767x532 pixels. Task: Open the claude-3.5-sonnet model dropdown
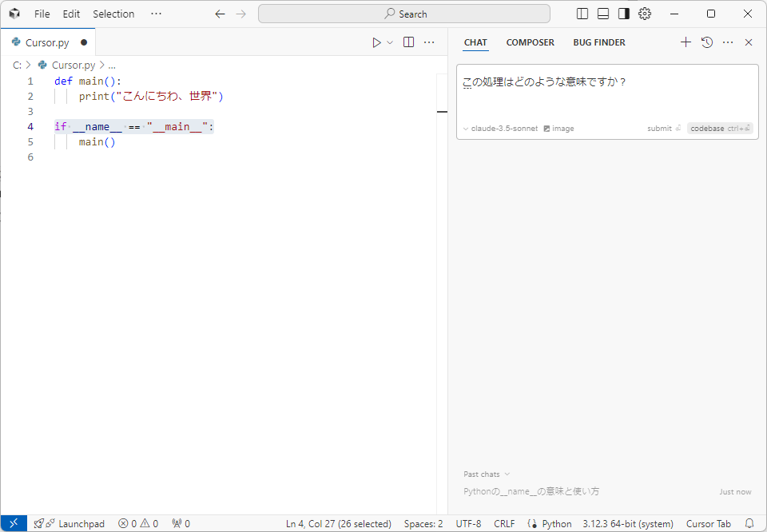pos(500,129)
